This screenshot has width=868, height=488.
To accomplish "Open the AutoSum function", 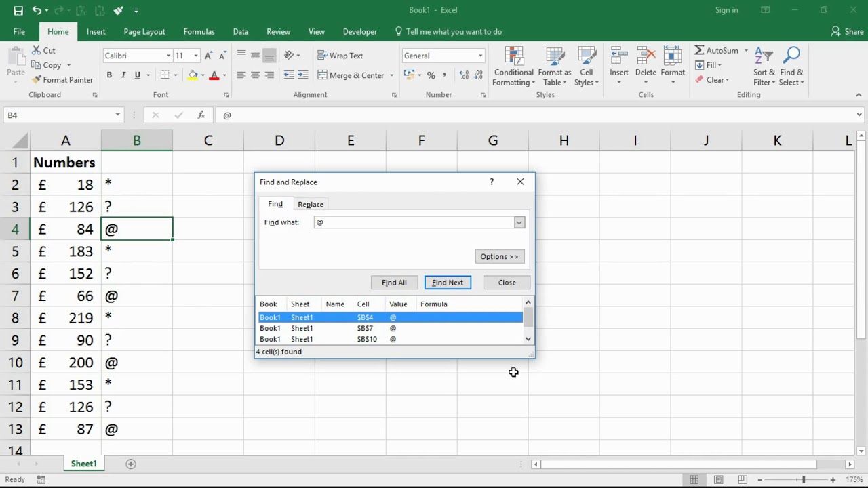I will pyautogui.click(x=716, y=51).
